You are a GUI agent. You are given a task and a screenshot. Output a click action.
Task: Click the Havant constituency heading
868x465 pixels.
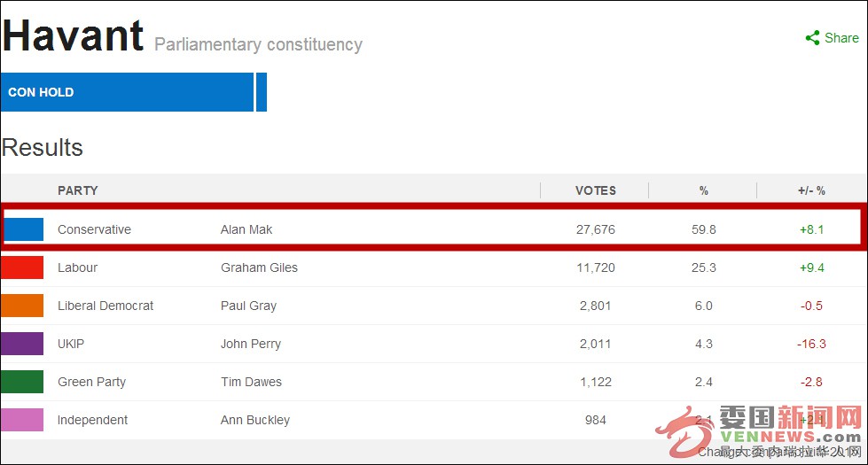[x=73, y=36]
